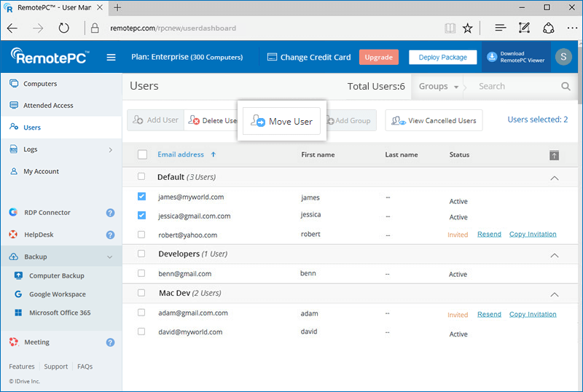
Task: Click the scroll-to-top arrow icon in table header
Action: (555, 154)
